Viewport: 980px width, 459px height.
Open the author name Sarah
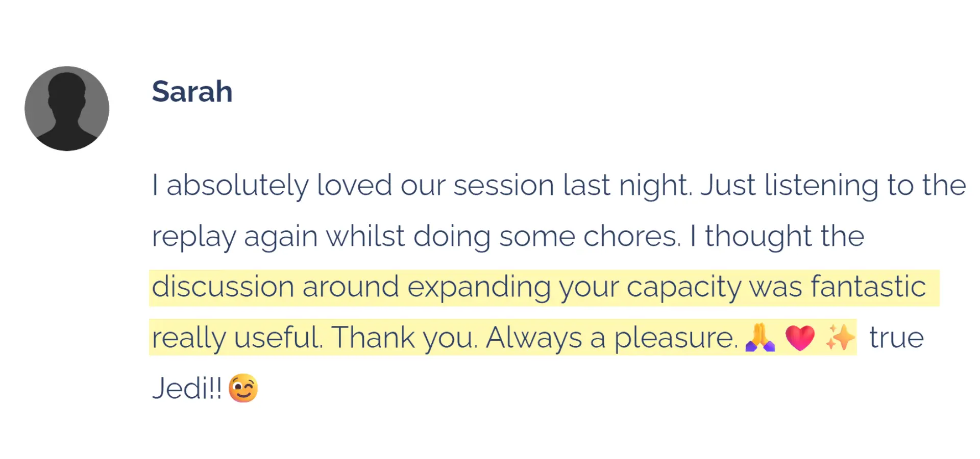[x=192, y=92]
